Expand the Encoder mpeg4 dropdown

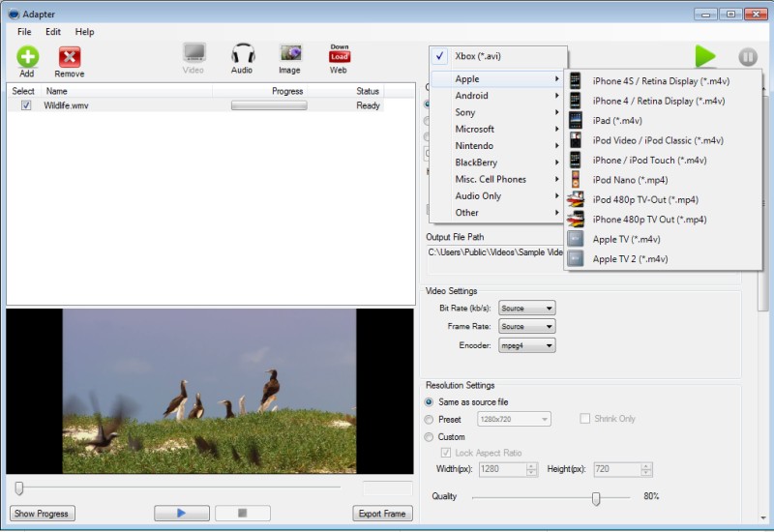526,345
